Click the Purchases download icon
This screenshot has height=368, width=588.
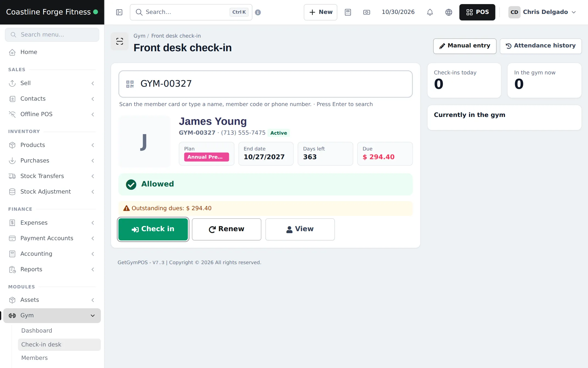tap(12, 161)
